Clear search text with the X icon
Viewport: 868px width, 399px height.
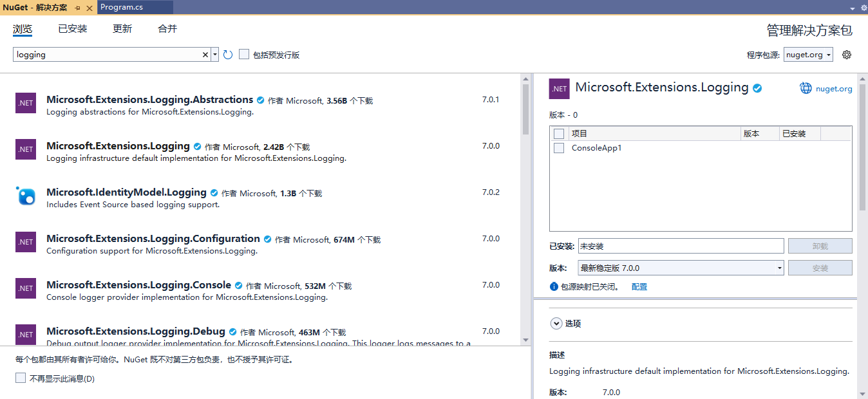pos(205,55)
